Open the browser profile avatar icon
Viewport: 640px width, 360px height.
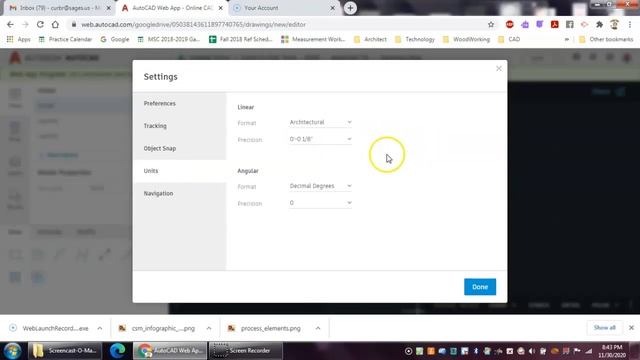coord(614,24)
